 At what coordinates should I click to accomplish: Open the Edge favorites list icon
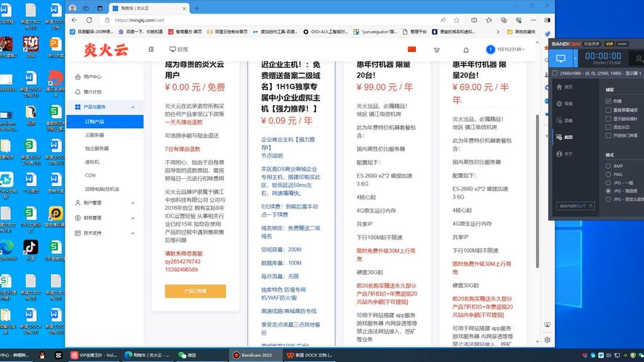point(489,20)
